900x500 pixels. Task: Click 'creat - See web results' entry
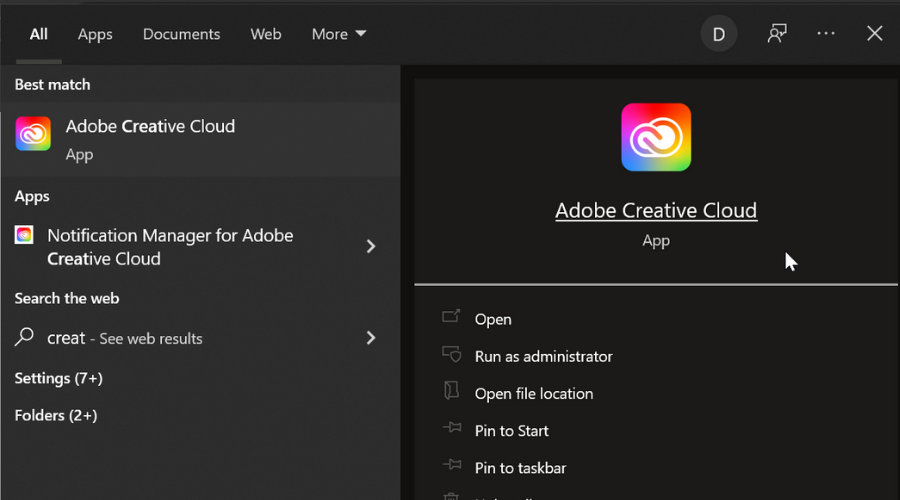tap(125, 338)
